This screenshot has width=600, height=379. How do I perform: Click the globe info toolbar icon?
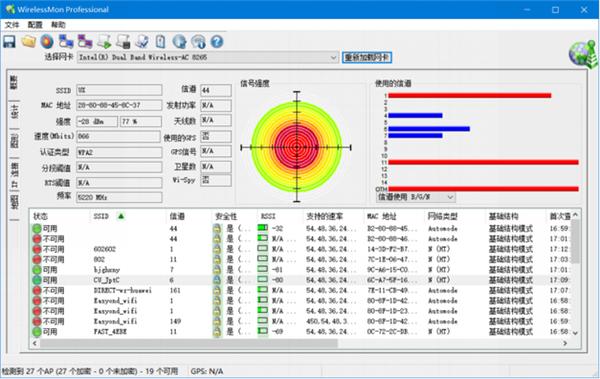(x=179, y=41)
